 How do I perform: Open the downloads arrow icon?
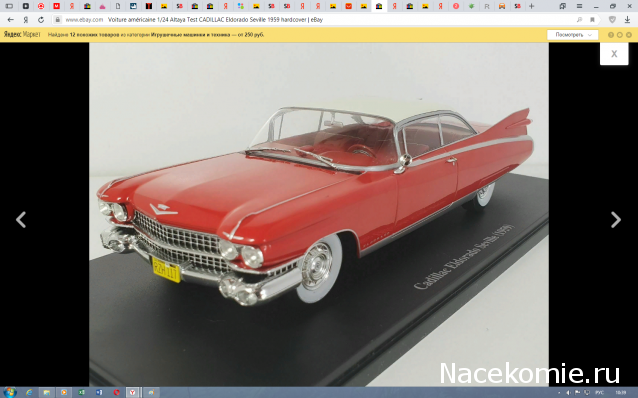[x=627, y=20]
